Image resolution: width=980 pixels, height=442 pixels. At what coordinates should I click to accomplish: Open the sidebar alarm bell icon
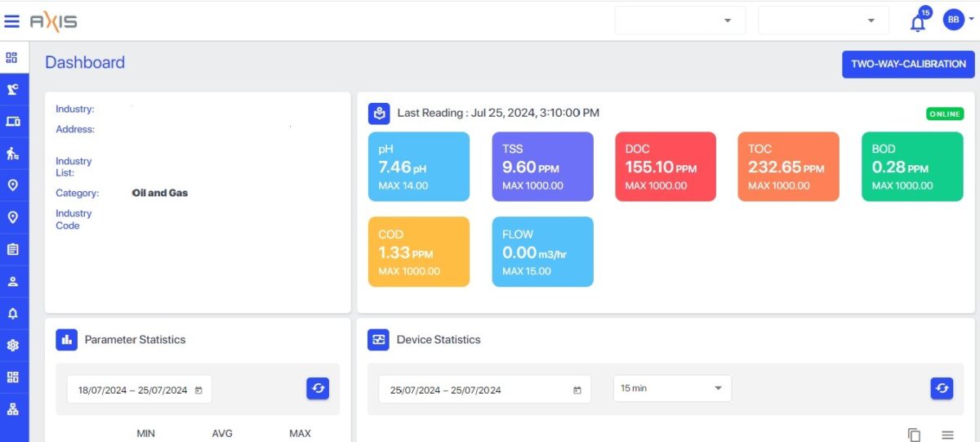pyautogui.click(x=12, y=313)
